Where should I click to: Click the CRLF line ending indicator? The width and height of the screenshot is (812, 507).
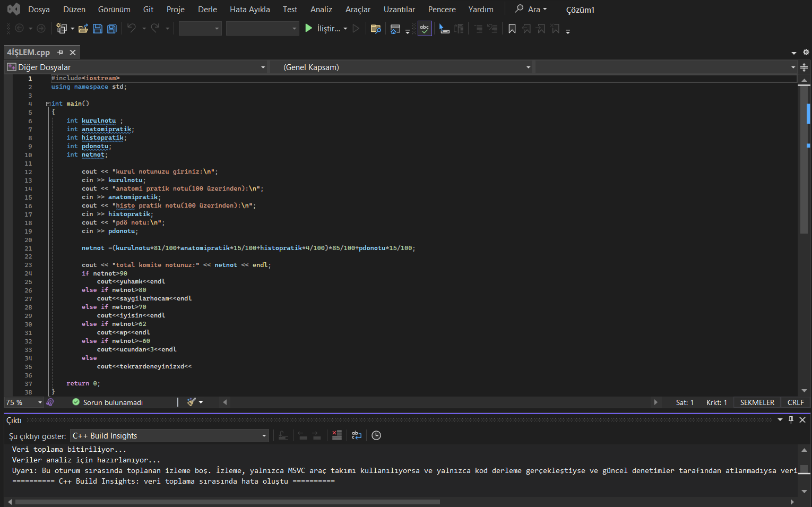click(795, 402)
